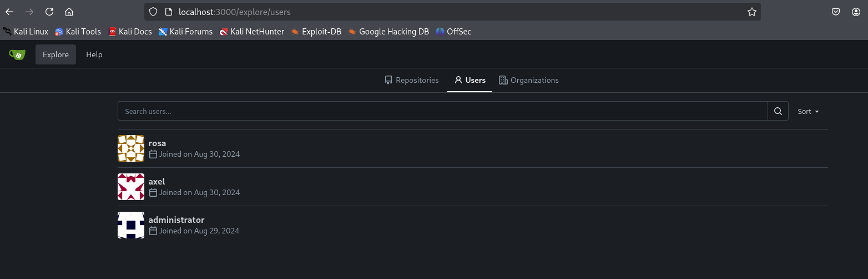Reload the page with browser refresh icon
This screenshot has height=279, width=868.
(x=49, y=12)
